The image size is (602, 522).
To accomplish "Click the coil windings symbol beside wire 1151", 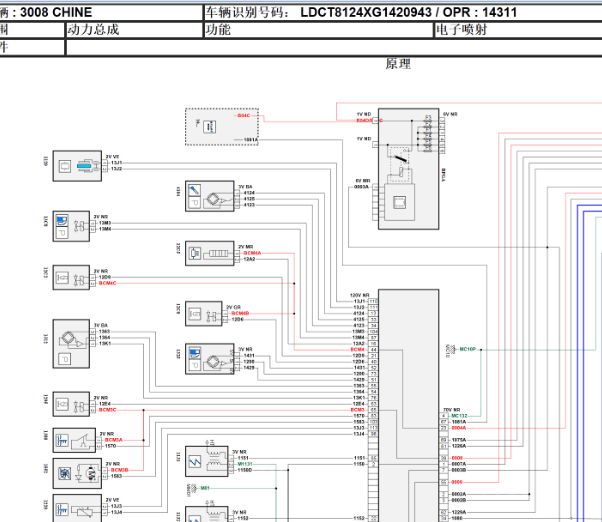I will coord(215,459).
